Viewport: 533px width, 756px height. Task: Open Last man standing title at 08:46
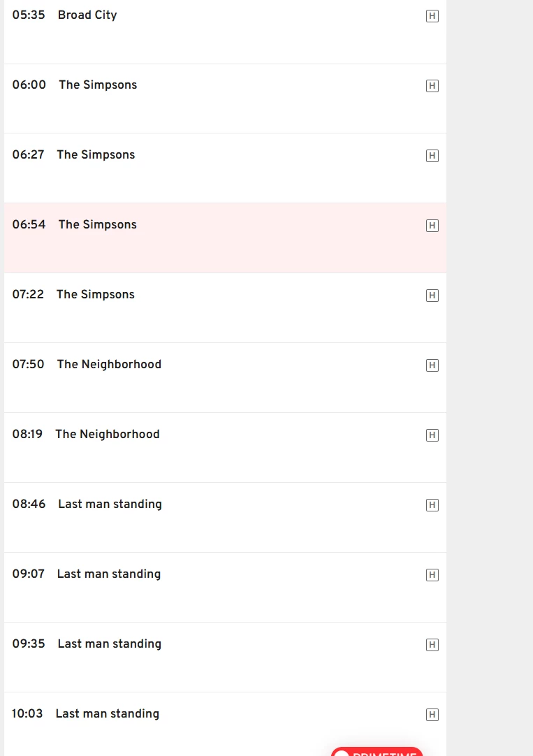[x=110, y=504]
